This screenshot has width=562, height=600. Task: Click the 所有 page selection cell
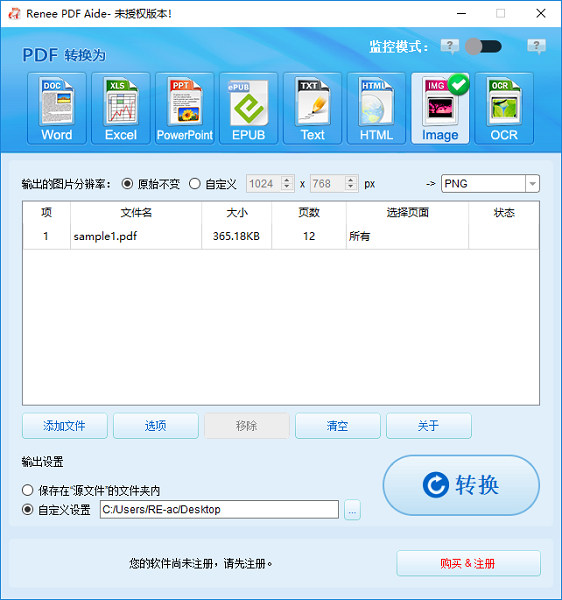pos(407,236)
